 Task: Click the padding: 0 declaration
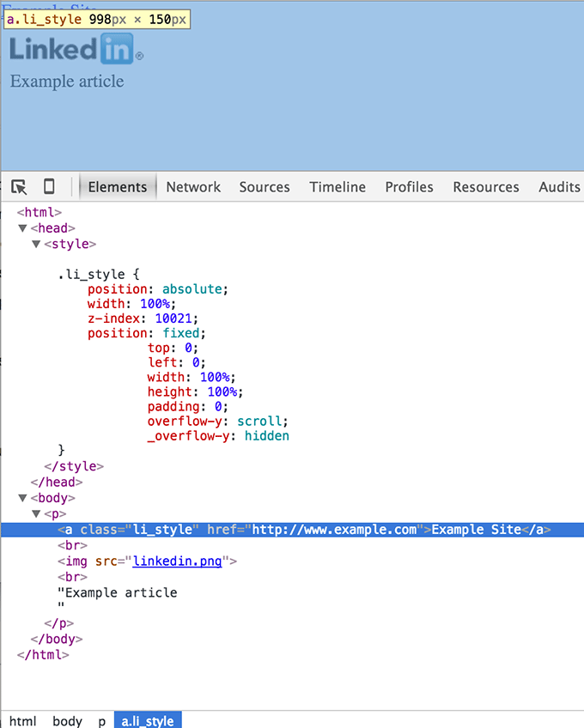coord(188,406)
